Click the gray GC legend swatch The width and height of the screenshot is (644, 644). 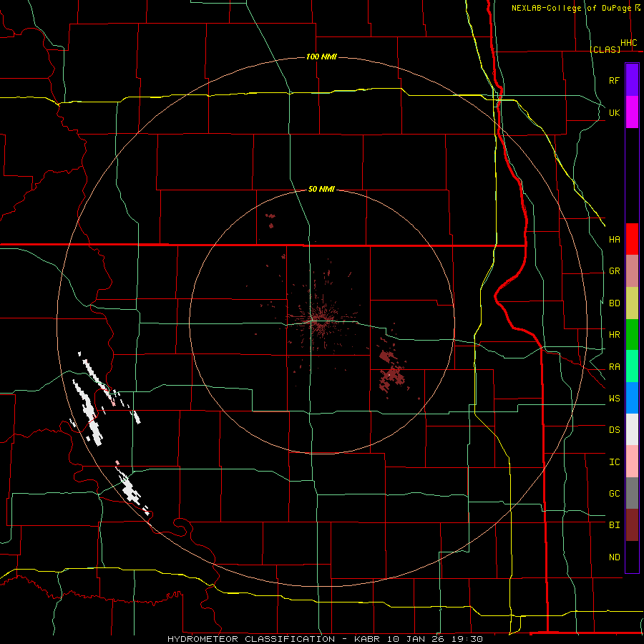(632, 493)
